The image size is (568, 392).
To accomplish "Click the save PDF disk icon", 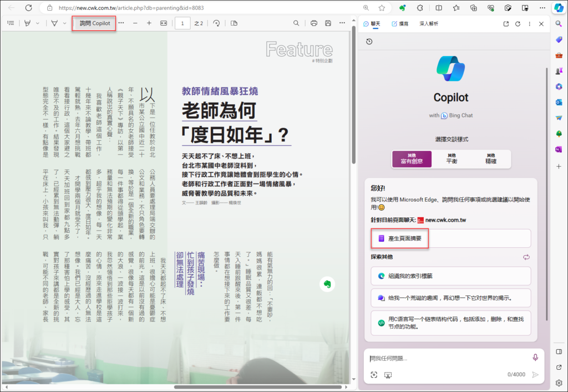I will [328, 23].
